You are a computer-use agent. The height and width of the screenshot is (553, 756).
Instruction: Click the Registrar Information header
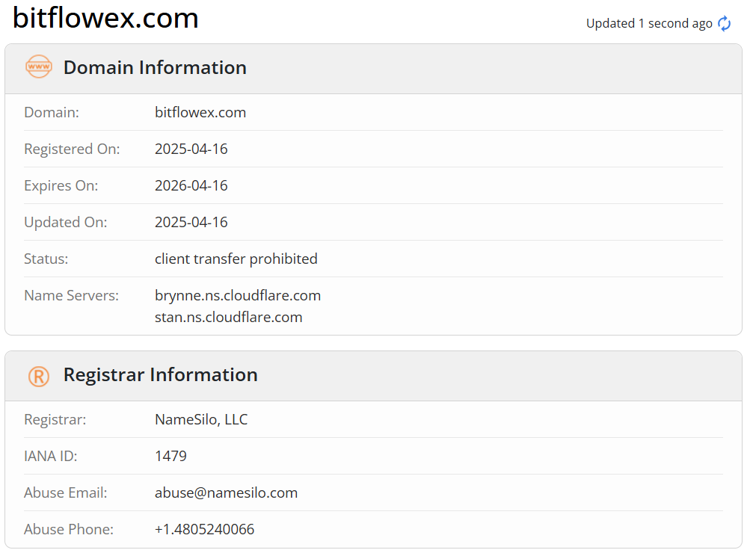(x=161, y=374)
